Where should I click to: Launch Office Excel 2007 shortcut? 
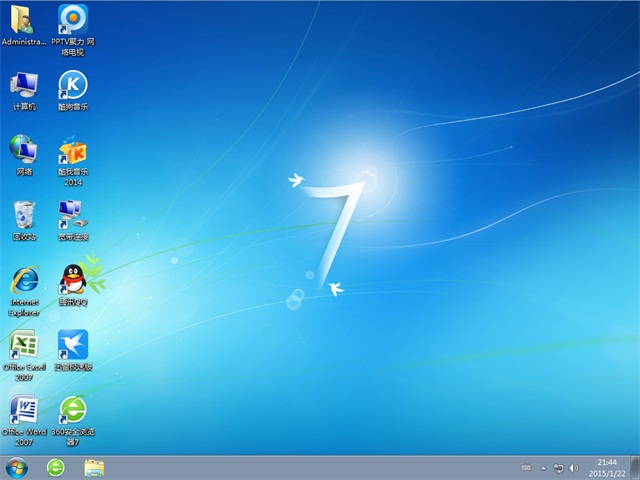(x=23, y=345)
